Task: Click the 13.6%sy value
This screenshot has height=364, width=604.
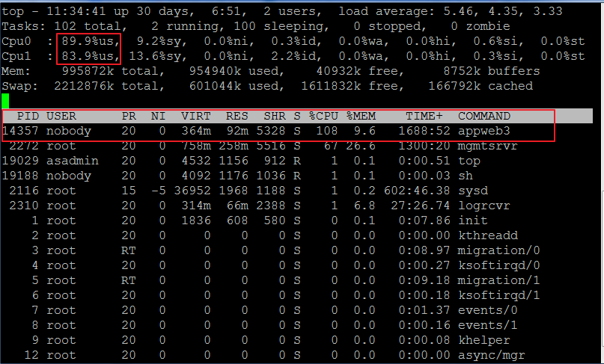Action: tap(158, 57)
